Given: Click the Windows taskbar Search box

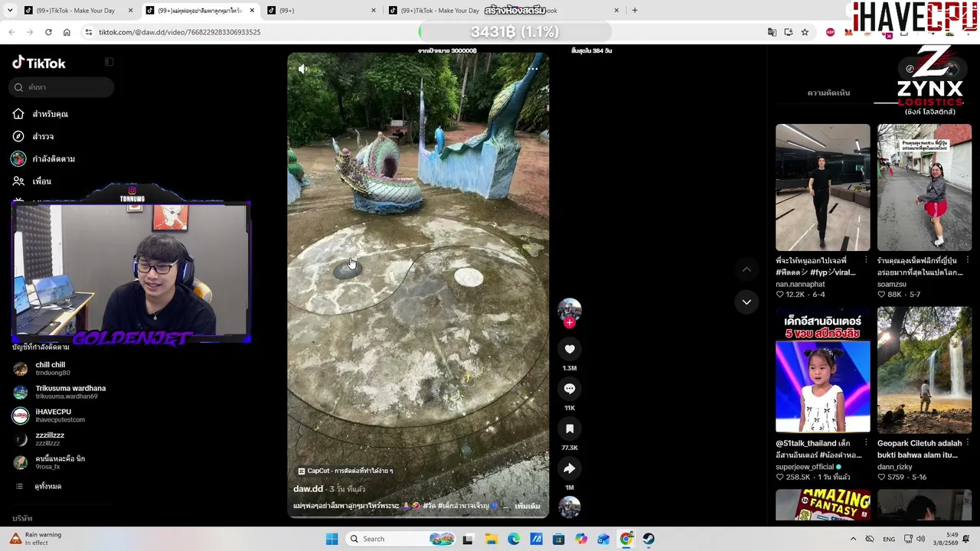Looking at the screenshot, I should click(400, 539).
